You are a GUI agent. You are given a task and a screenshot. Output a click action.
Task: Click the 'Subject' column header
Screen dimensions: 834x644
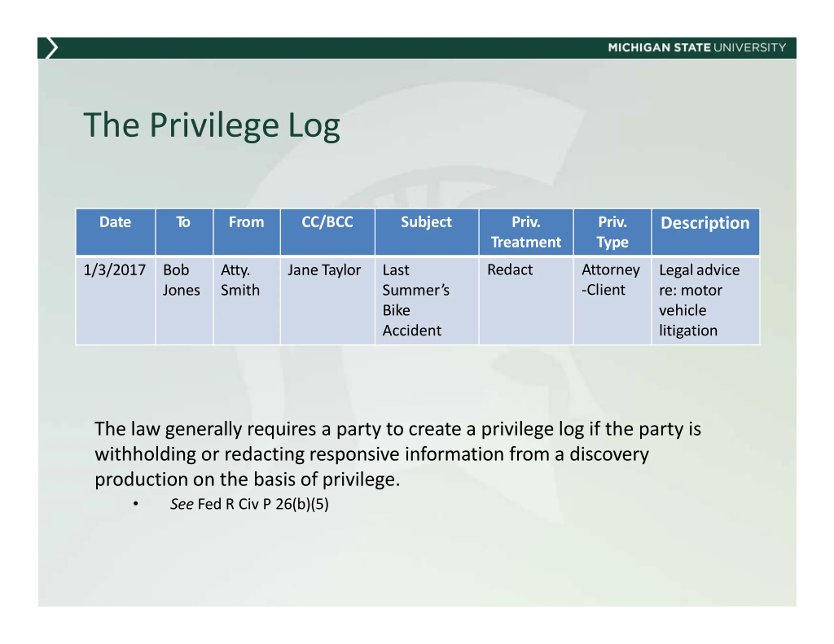click(426, 232)
